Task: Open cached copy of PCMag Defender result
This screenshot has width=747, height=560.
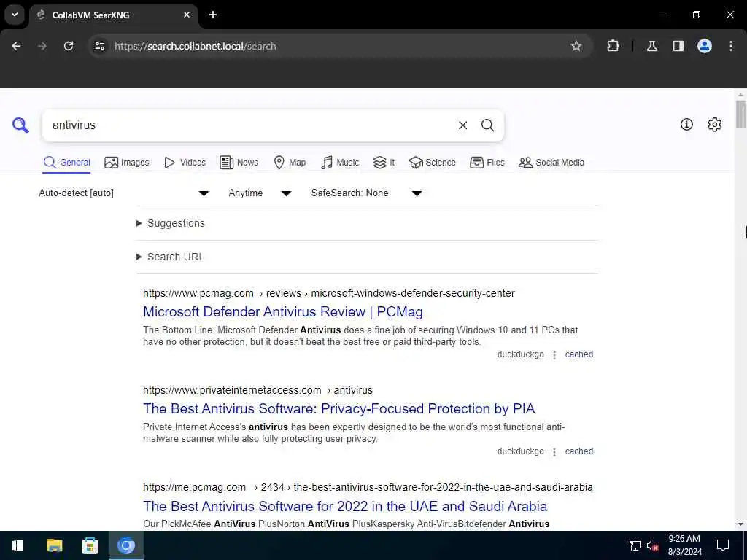Action: (x=578, y=354)
